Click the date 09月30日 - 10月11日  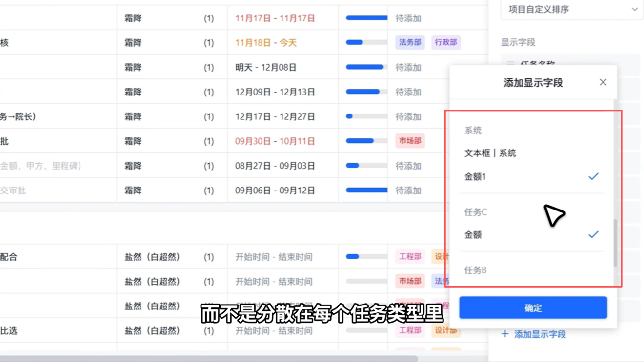pyautogui.click(x=275, y=141)
